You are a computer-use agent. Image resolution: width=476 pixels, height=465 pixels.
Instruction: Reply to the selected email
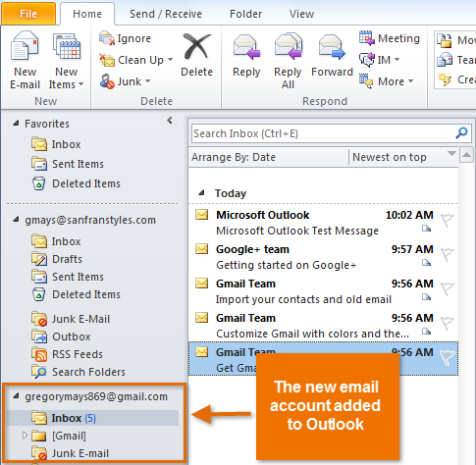click(246, 55)
